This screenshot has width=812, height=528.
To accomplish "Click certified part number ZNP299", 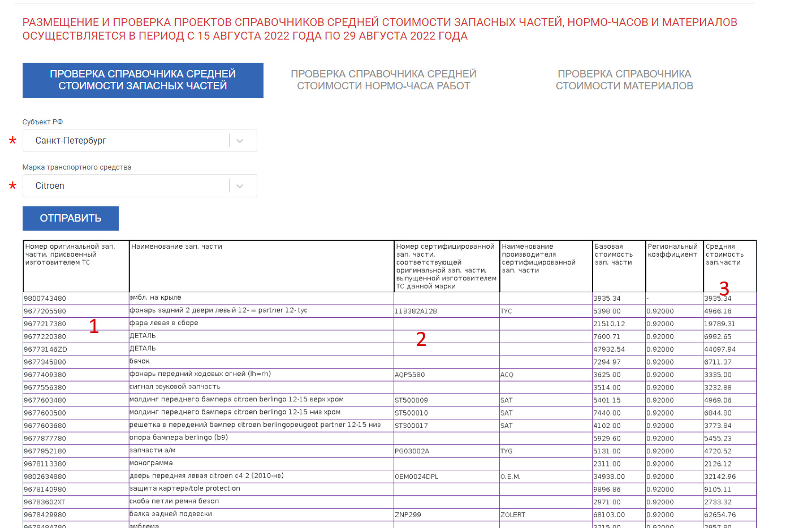I will point(408,515).
